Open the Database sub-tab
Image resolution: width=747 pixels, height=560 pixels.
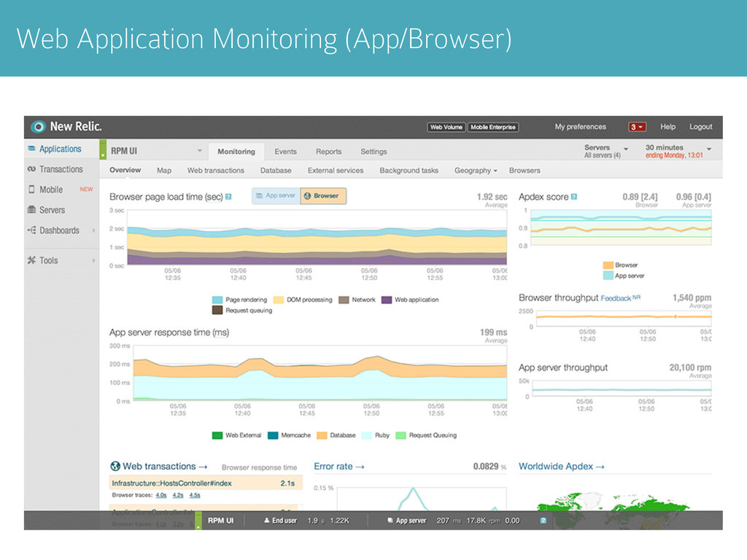tap(276, 171)
